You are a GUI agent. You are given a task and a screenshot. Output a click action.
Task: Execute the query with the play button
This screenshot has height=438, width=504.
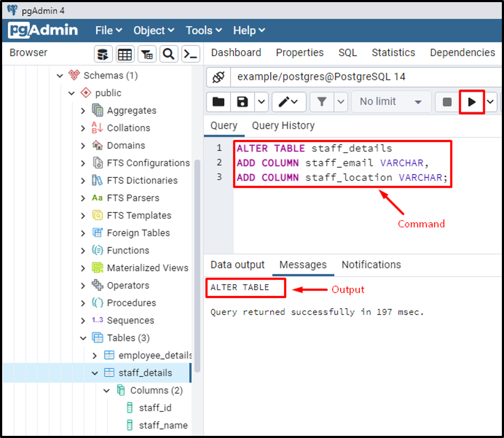coord(472,101)
